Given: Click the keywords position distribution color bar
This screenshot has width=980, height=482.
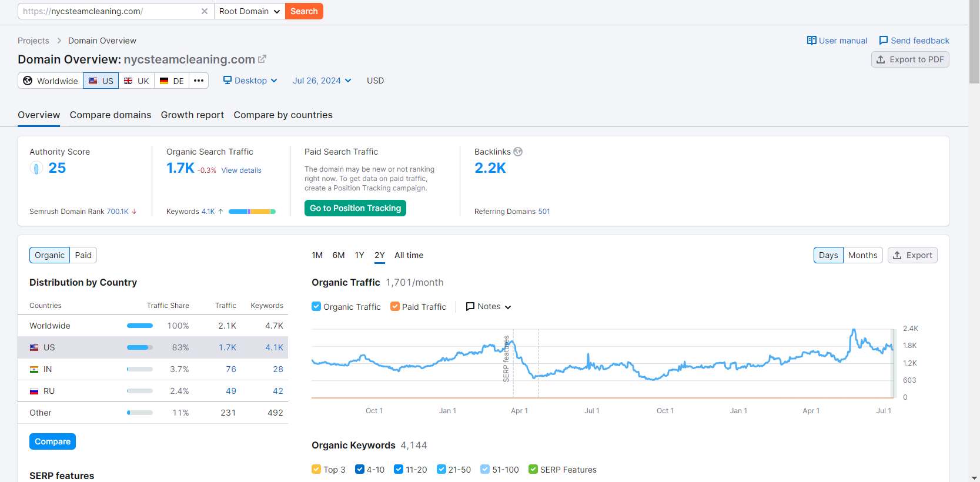Looking at the screenshot, I should pyautogui.click(x=252, y=212).
